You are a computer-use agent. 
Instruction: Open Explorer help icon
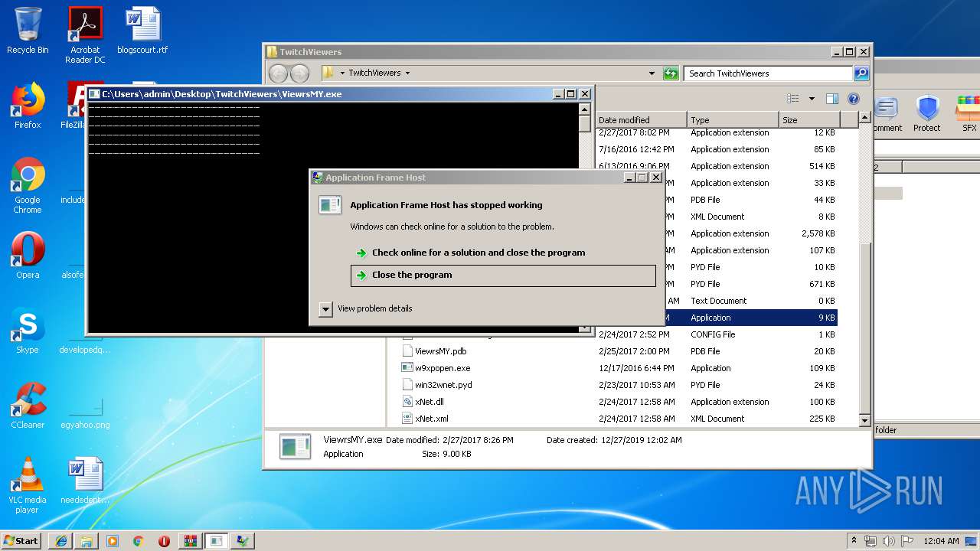tap(854, 99)
